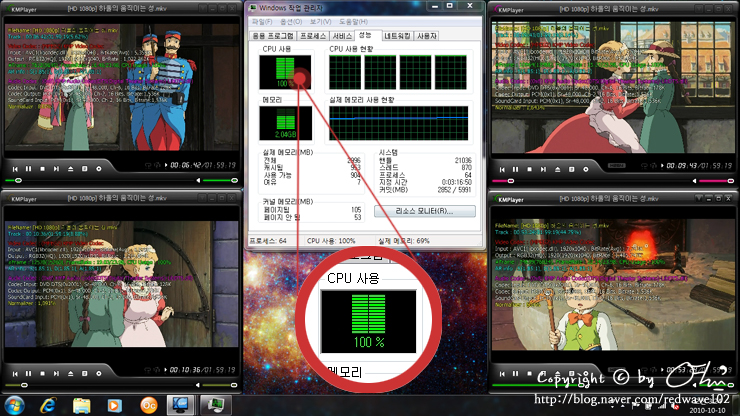
Task: Switch to 네트워킹 tab
Action: tap(397, 36)
